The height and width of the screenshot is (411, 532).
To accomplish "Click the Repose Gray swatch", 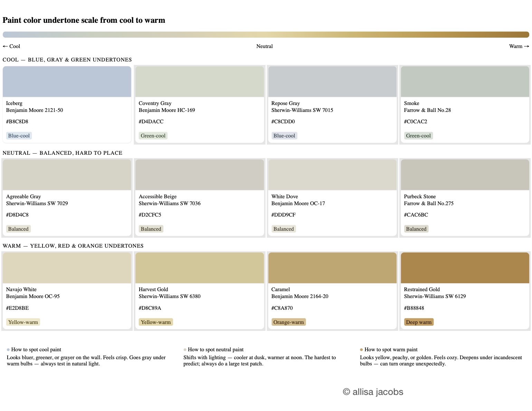I will pyautogui.click(x=332, y=82).
